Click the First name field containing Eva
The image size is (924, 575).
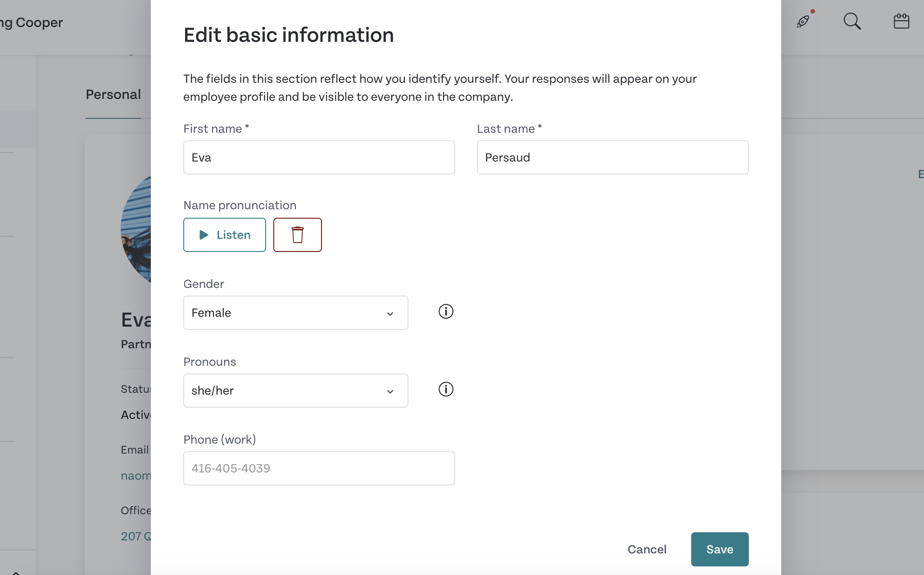318,157
